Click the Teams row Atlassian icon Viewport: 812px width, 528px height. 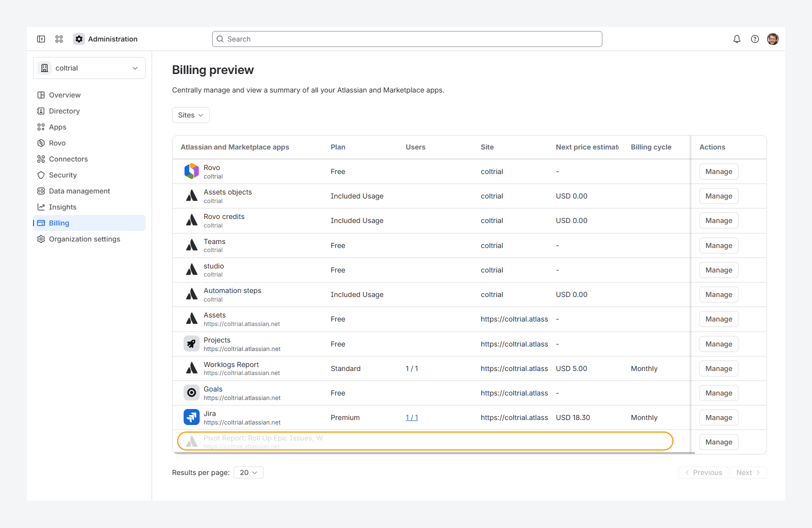point(192,245)
